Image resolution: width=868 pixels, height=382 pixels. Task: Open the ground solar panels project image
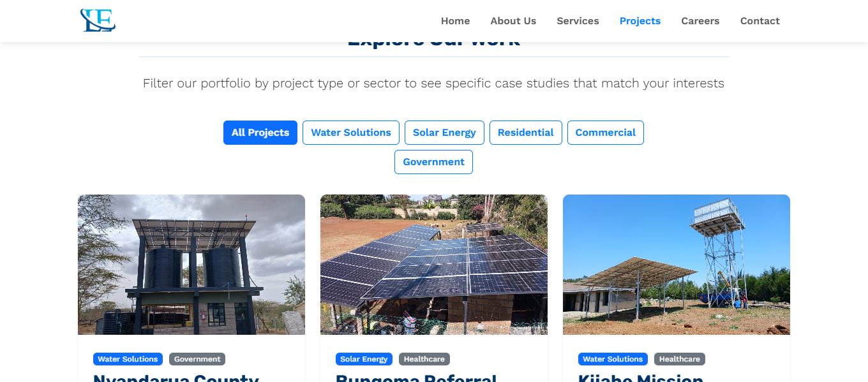click(434, 265)
